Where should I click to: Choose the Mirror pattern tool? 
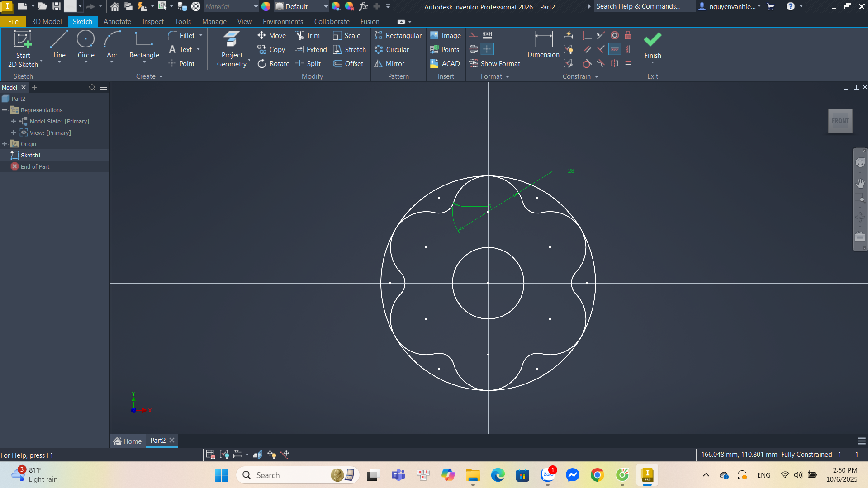pos(389,64)
